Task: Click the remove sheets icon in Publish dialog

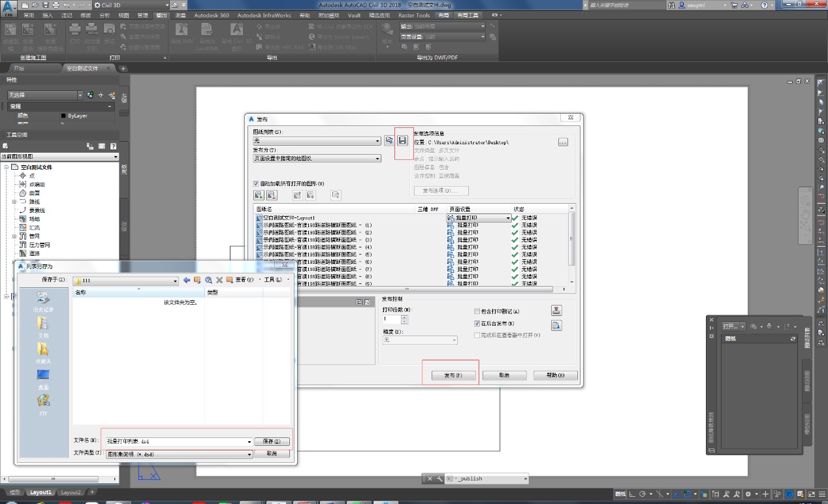Action: [x=272, y=195]
